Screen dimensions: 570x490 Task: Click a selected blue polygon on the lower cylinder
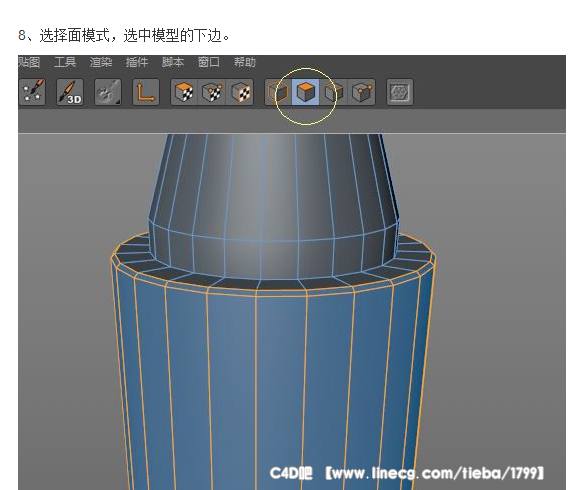[x=231, y=364]
